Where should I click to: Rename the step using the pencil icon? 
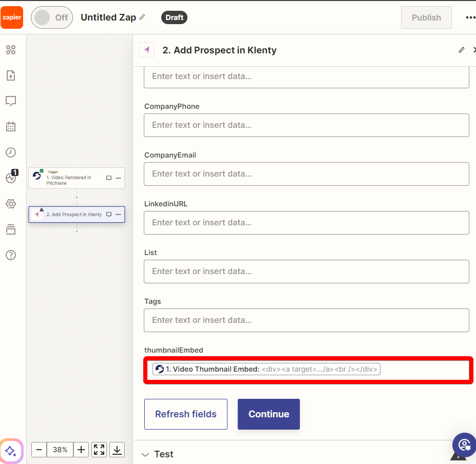tap(462, 50)
